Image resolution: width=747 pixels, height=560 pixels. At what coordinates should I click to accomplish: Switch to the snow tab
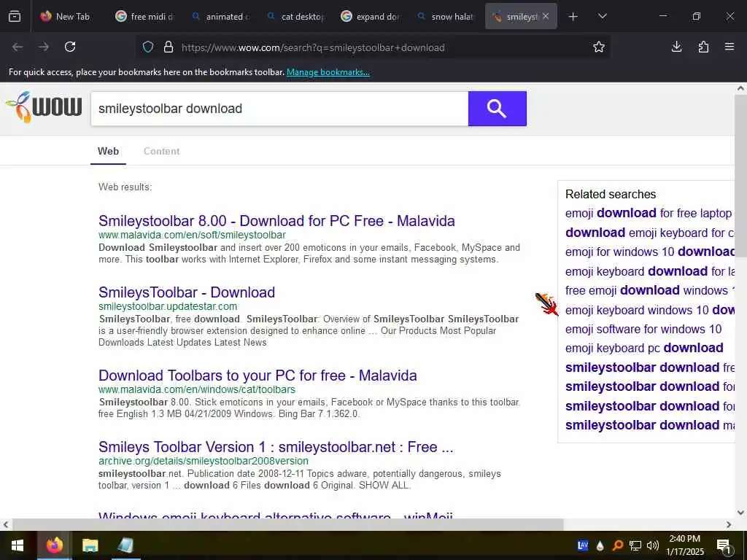click(446, 16)
